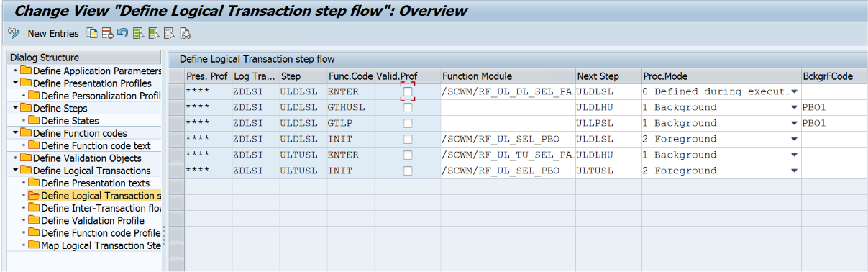
Task: Click the Delete entry toolbar icon
Action: [107, 33]
